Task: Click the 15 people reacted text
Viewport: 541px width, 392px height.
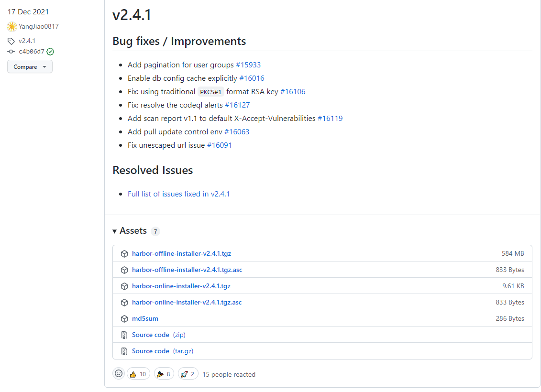Action: point(229,374)
